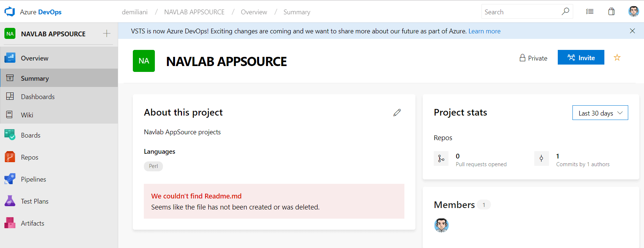Edit About this project with pencil icon

coord(397,113)
